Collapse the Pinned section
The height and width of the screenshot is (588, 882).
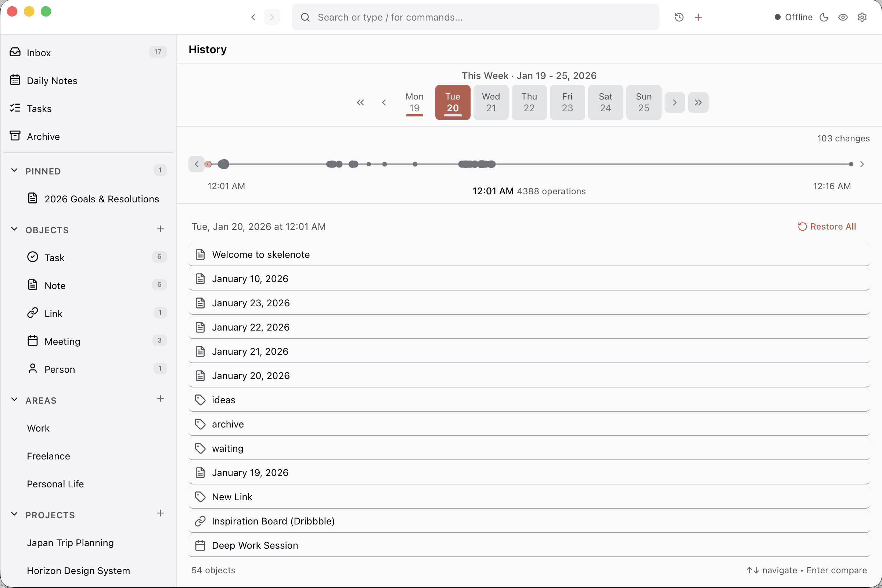click(x=14, y=171)
